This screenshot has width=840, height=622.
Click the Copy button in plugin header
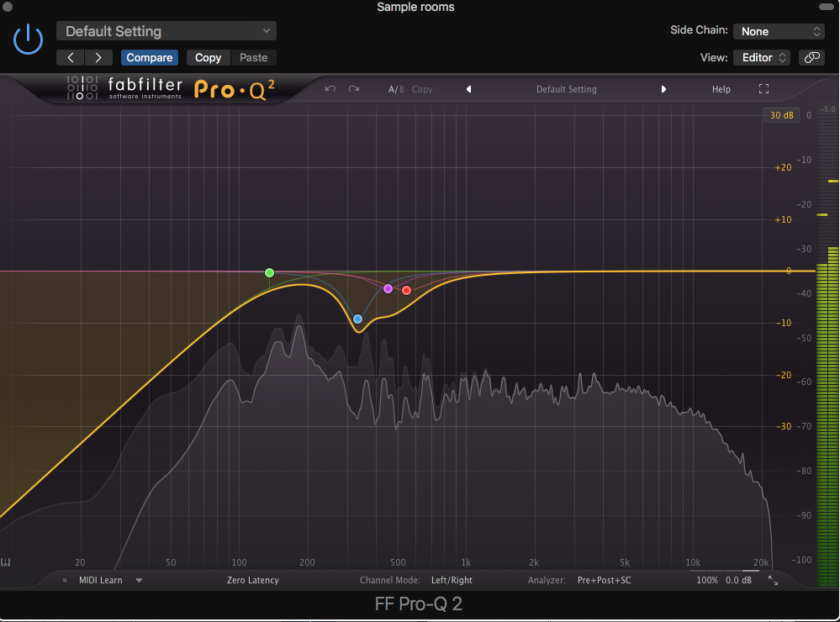click(208, 57)
